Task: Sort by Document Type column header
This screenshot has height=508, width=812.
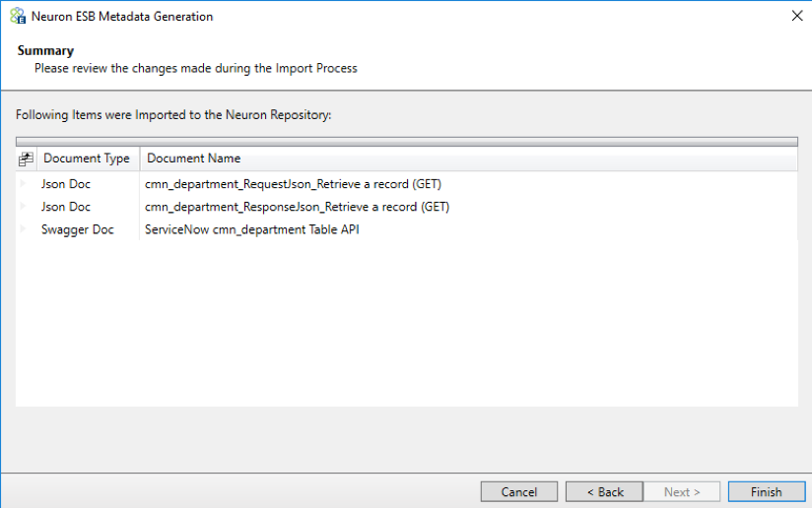Action: pos(87,159)
